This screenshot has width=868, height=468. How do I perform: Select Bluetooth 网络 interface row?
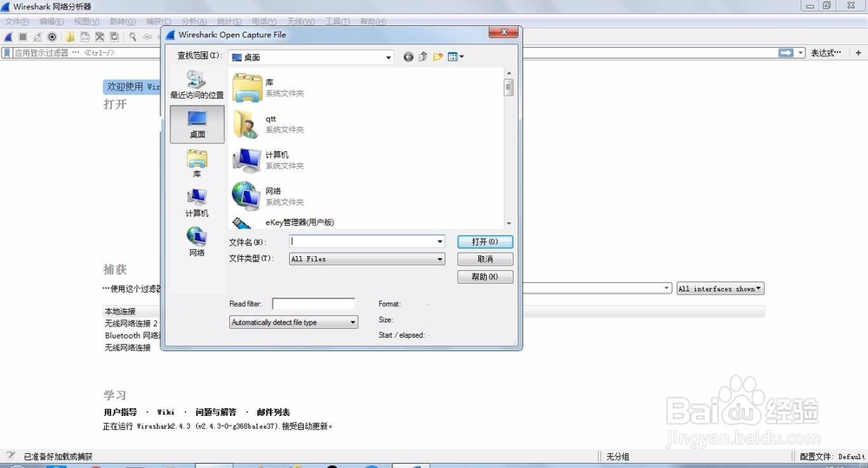tap(132, 336)
